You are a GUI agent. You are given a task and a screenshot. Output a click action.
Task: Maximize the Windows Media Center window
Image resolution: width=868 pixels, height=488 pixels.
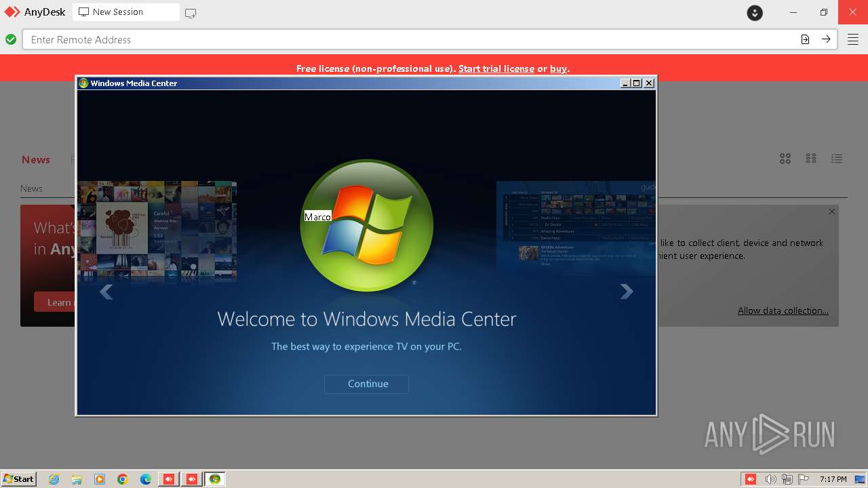click(637, 83)
